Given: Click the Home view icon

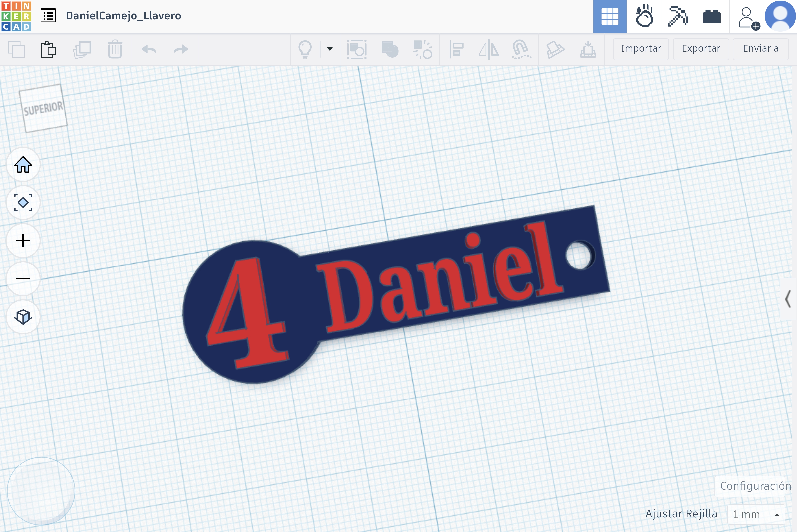Looking at the screenshot, I should click(23, 165).
